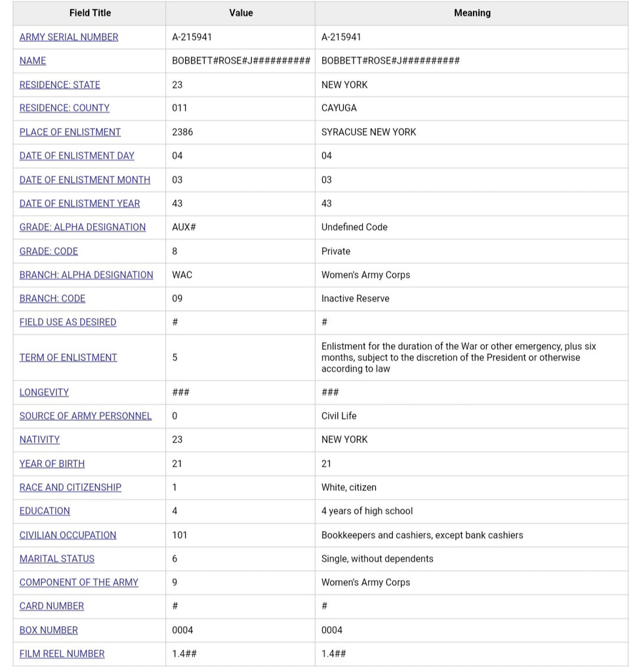The width and height of the screenshot is (637, 672).
Task: Click DATE OF ENLISTMENT DAY link
Action: [x=77, y=156]
